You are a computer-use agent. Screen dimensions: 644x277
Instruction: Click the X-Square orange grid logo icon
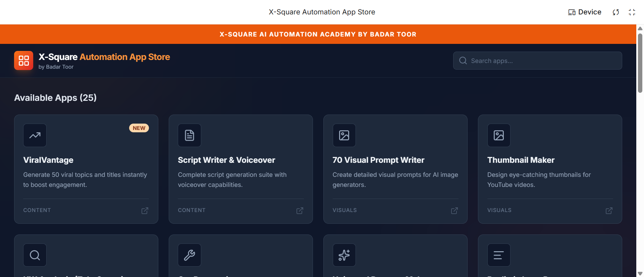[x=23, y=61]
